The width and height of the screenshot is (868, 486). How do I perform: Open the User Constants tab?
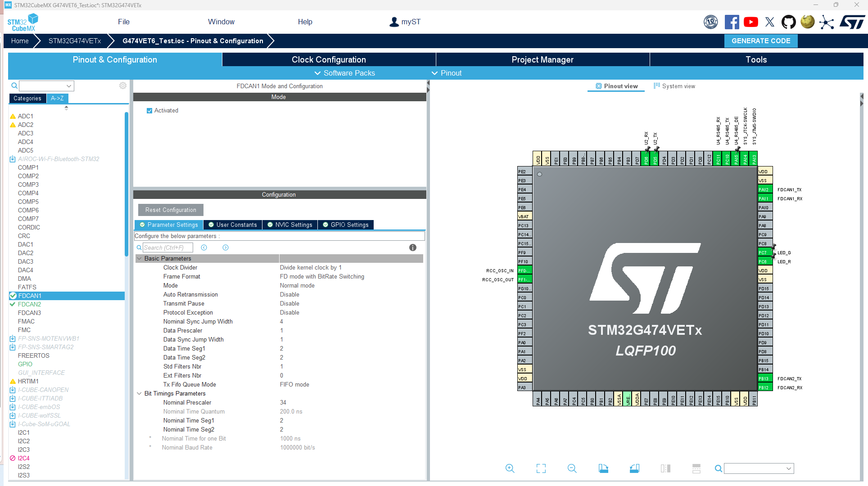(233, 225)
